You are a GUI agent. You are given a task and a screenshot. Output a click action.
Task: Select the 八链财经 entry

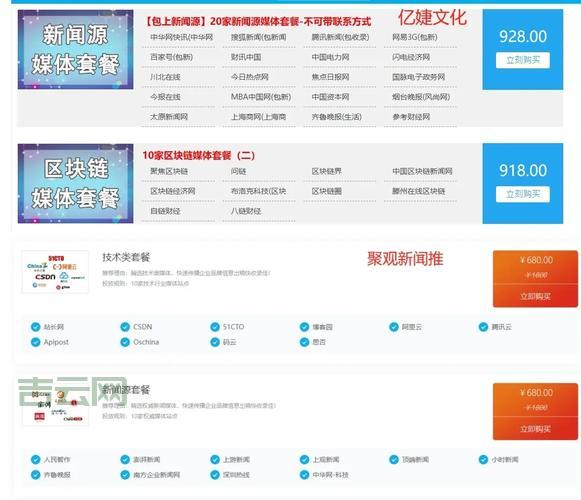tap(246, 212)
